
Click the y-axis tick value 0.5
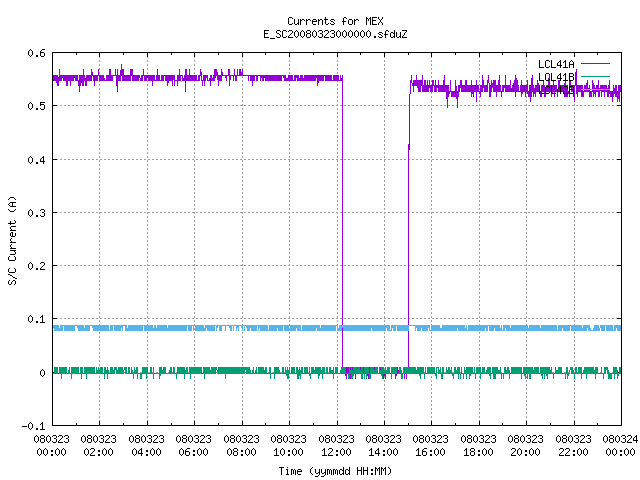tap(36, 106)
